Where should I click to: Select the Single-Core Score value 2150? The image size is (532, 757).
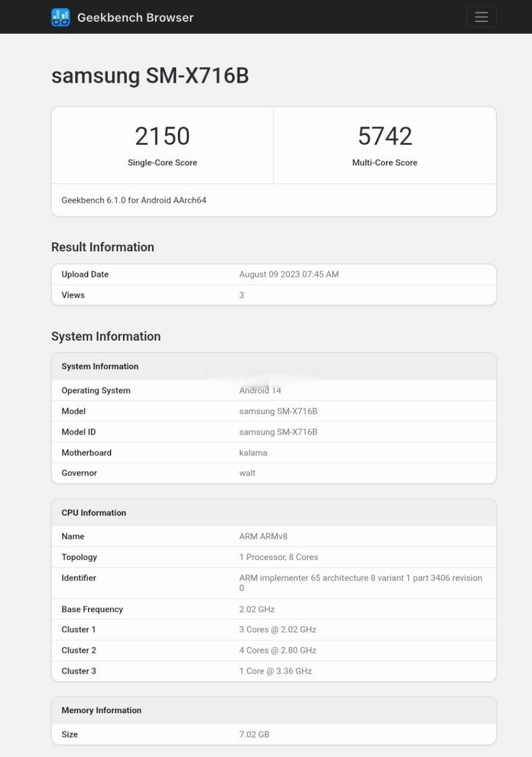pyautogui.click(x=162, y=136)
